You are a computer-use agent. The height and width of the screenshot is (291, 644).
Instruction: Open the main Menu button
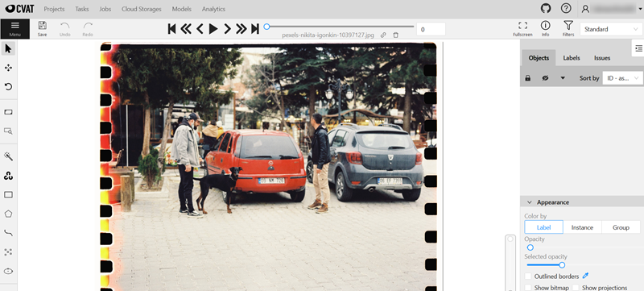tap(14, 29)
